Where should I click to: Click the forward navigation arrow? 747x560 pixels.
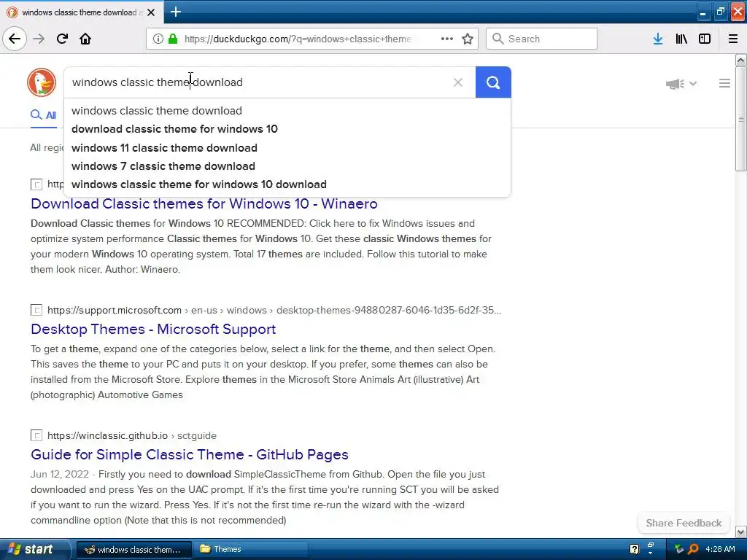pos(39,39)
